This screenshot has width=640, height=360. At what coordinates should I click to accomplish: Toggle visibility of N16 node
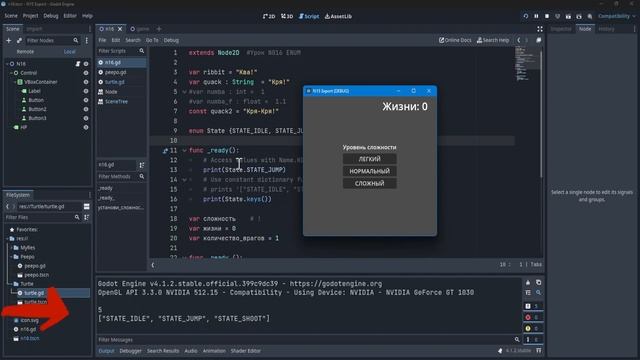click(86, 64)
